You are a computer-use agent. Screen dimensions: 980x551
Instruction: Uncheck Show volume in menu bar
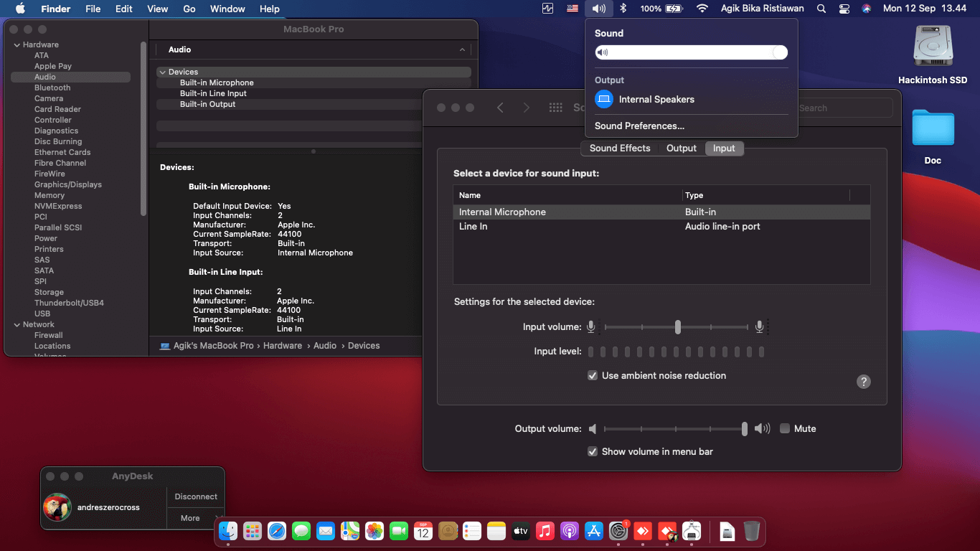(x=593, y=451)
